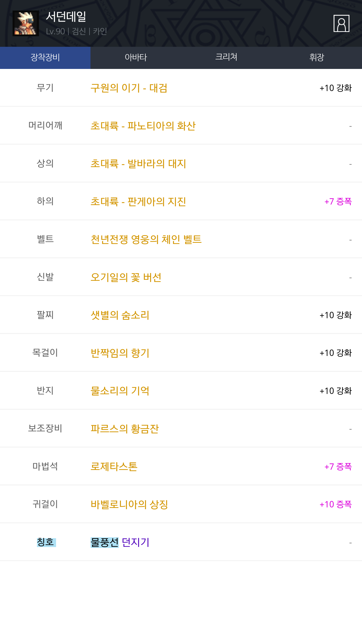The width and height of the screenshot is (362, 644).
Task: Open 바벨로니아의 상징 earring item
Action: tap(129, 504)
